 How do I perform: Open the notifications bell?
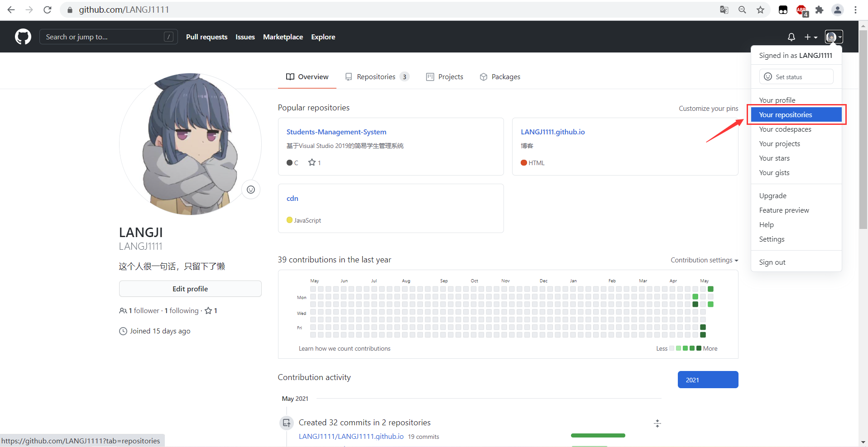(791, 37)
